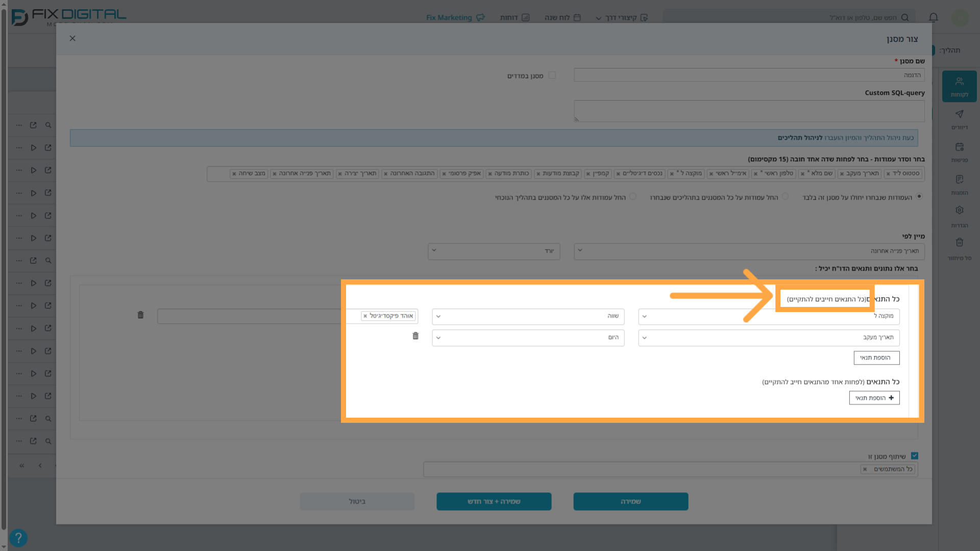Viewport: 980px width, 551px height.
Task: Click the Custom SQL-query text area
Action: (x=749, y=111)
